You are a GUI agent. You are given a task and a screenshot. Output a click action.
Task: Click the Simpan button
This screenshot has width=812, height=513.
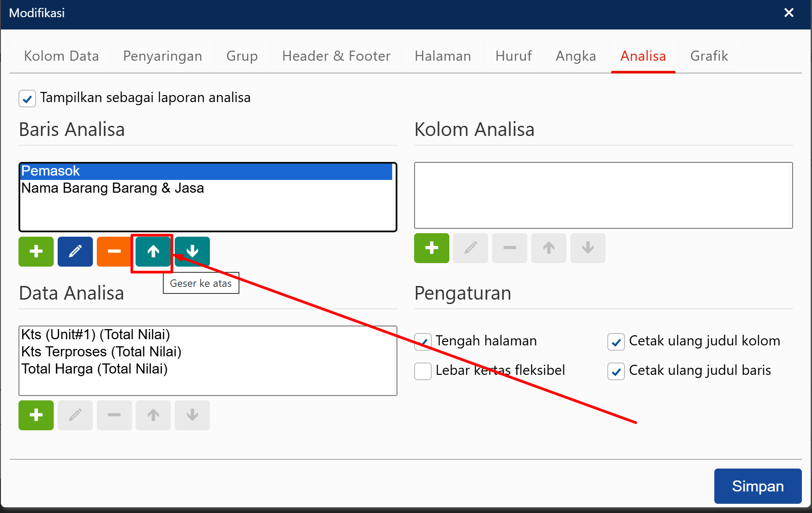757,486
